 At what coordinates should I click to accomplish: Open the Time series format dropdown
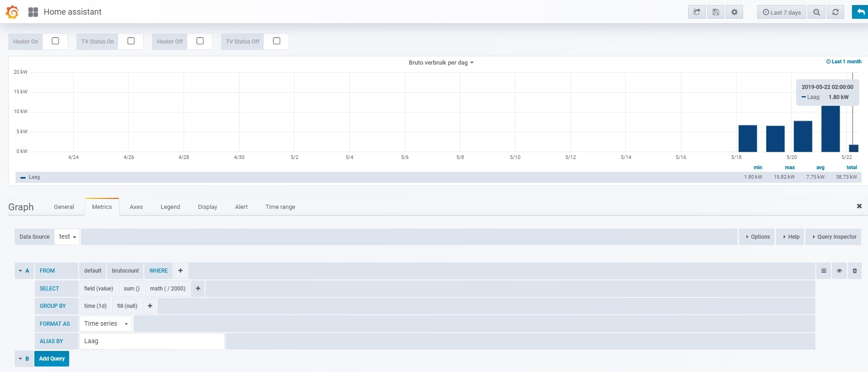click(x=106, y=324)
